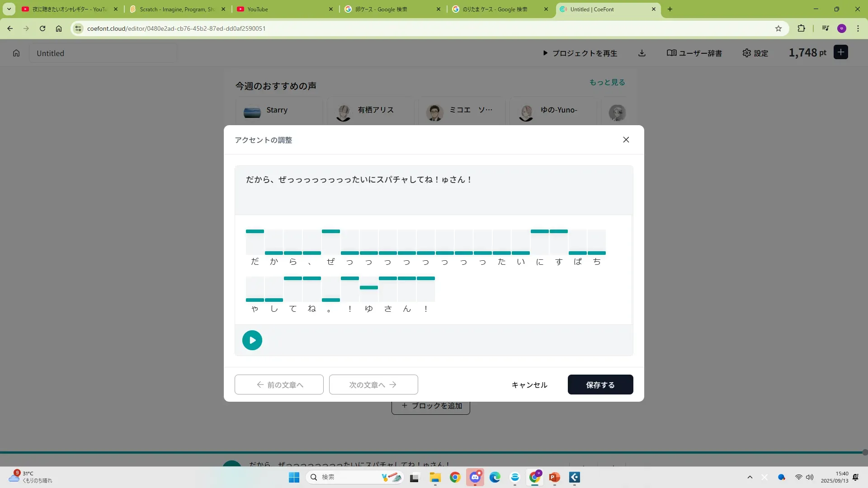Screen dimensions: 868x488
Task: Set the accent of だ to low
Action: click(x=255, y=252)
